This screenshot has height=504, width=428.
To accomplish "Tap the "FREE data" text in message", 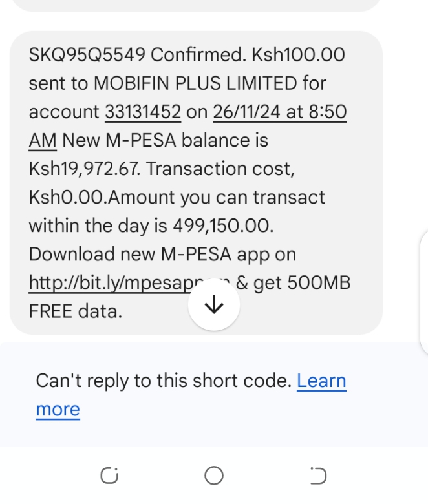I will pyautogui.click(x=75, y=311).
